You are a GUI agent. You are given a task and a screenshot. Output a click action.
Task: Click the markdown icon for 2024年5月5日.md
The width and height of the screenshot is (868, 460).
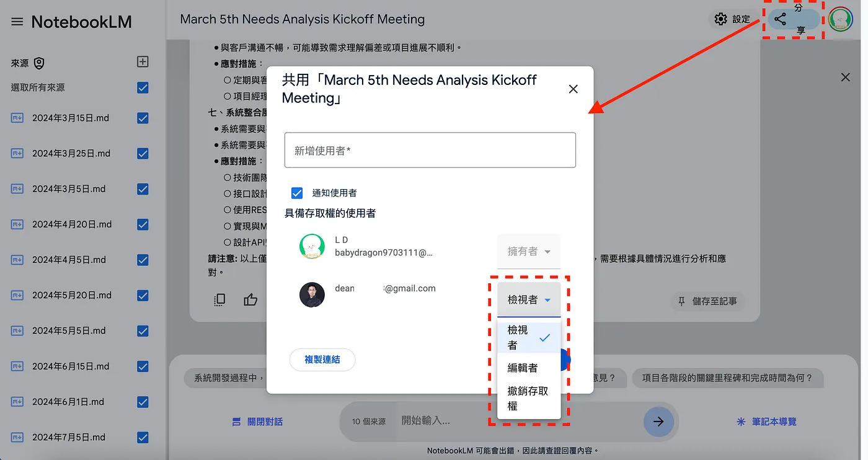click(x=17, y=330)
